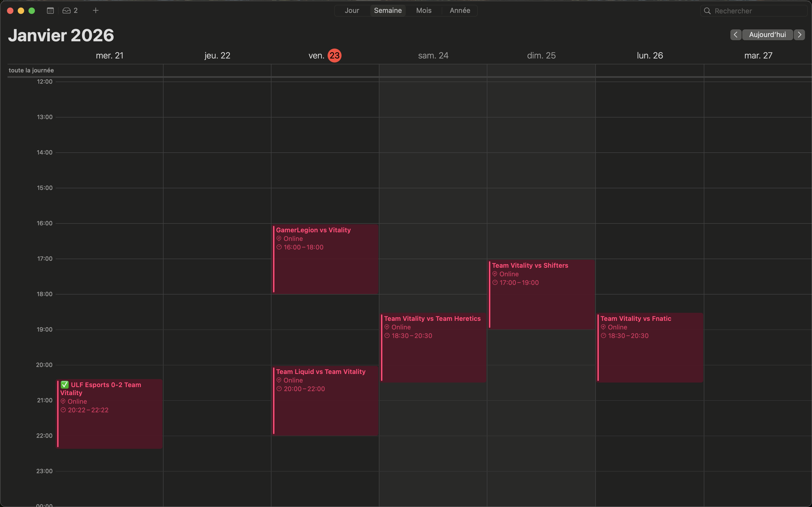Go to next week with right chevron

800,35
